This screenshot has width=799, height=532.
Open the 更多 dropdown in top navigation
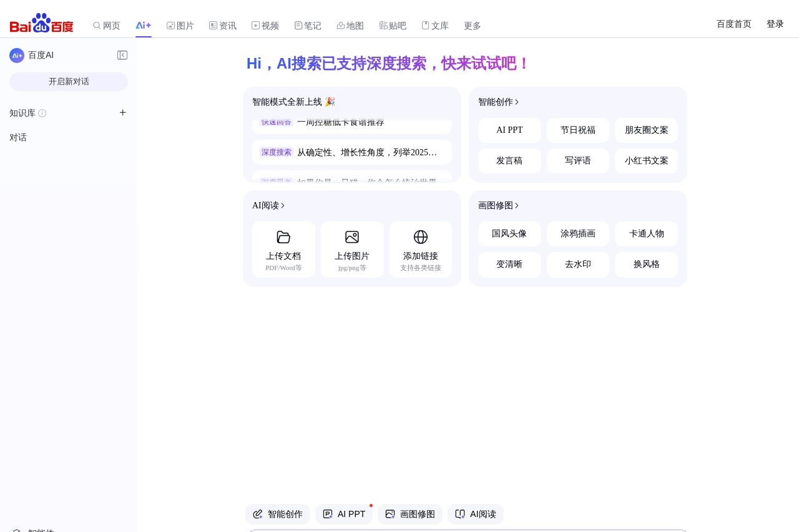(x=472, y=26)
